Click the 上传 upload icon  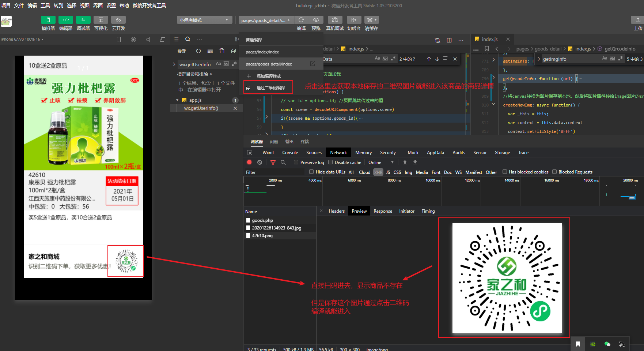click(x=638, y=20)
